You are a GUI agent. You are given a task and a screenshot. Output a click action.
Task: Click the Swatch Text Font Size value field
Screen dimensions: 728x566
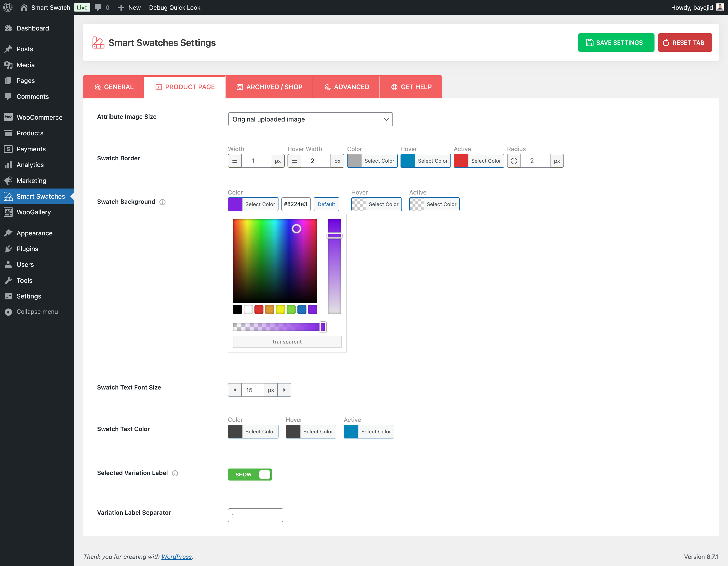tap(253, 390)
